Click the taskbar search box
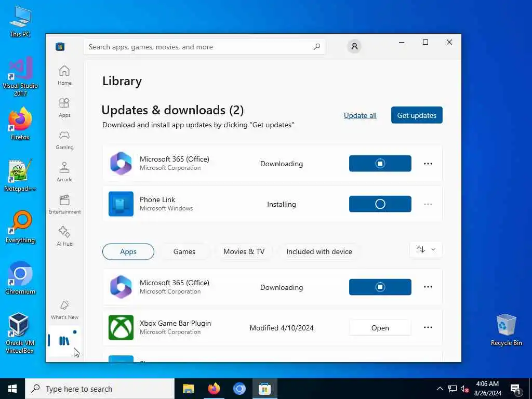The width and height of the screenshot is (532, 399). click(100, 389)
